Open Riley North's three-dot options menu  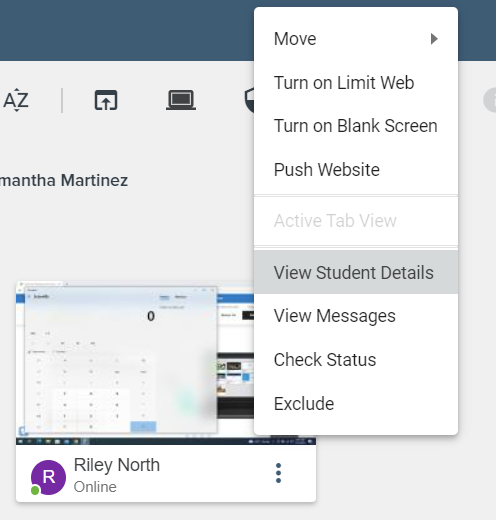[279, 473]
